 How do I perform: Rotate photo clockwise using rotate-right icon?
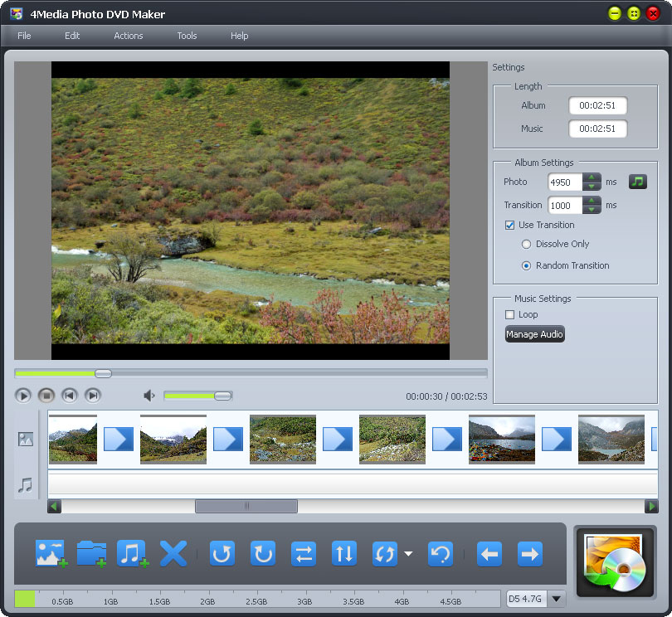pyautogui.click(x=263, y=554)
